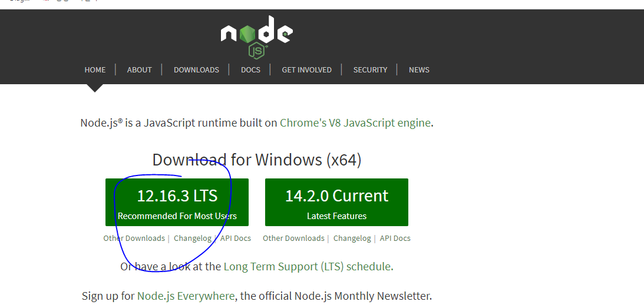Click the heading Download for Windows (x64)

pos(257,160)
